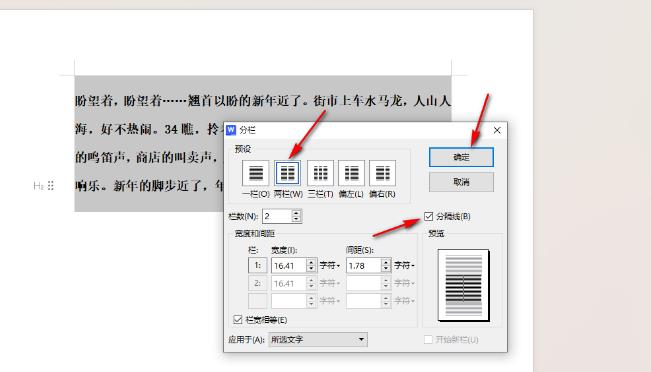Choose the two-column preset icon
This screenshot has height=372, width=651.
(x=287, y=173)
